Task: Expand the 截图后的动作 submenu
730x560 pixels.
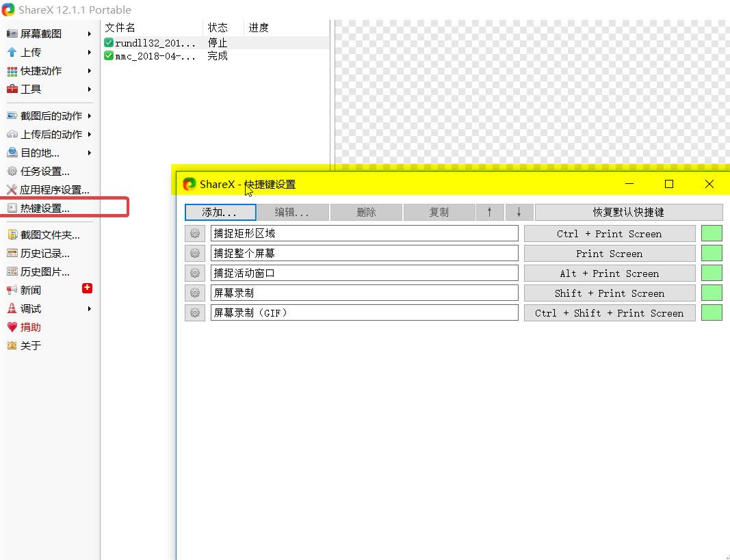Action: [90, 116]
